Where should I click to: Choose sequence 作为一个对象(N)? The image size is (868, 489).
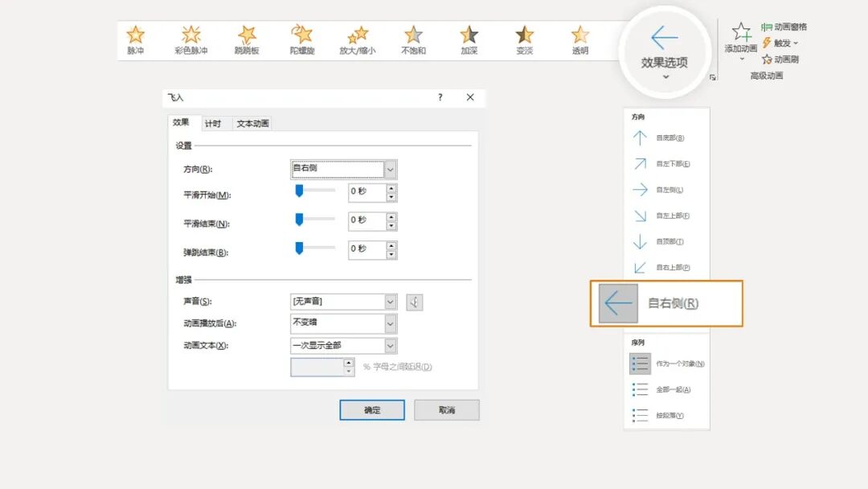coord(666,364)
